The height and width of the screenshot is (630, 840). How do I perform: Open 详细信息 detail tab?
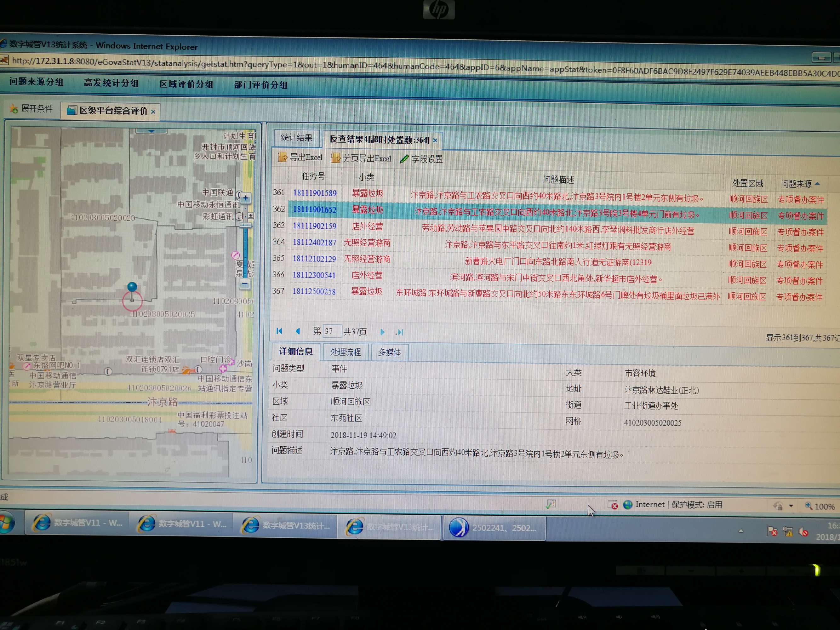(296, 351)
